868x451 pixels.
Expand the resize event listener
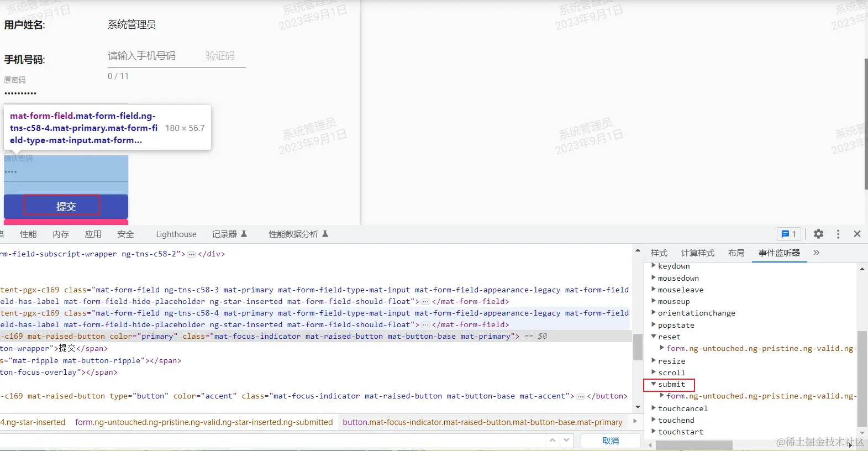pyautogui.click(x=654, y=361)
